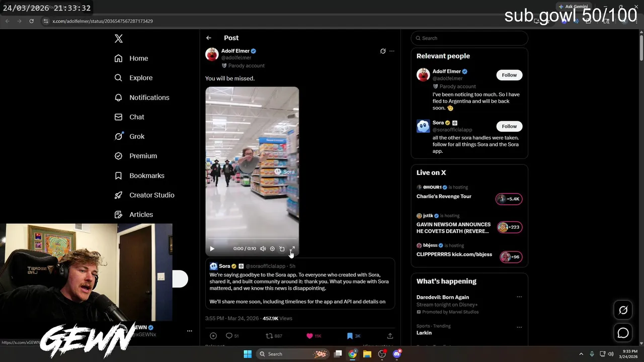Open the floating chat messages button
This screenshot has height=362, width=644.
623,333
